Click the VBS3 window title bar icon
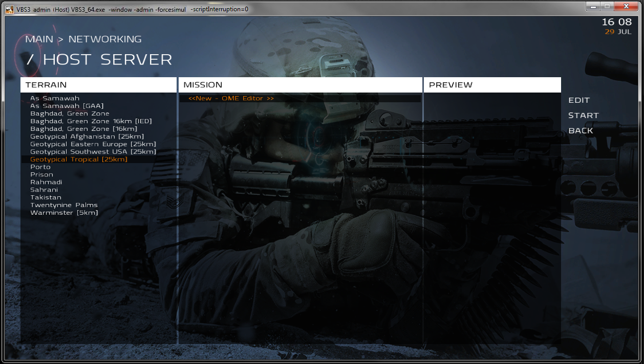 9,9
